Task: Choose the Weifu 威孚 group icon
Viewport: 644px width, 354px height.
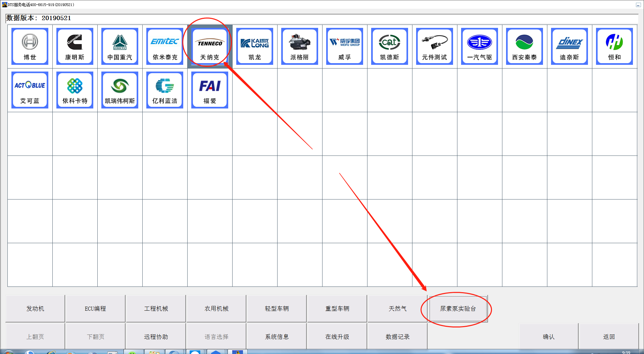Action: [345, 46]
